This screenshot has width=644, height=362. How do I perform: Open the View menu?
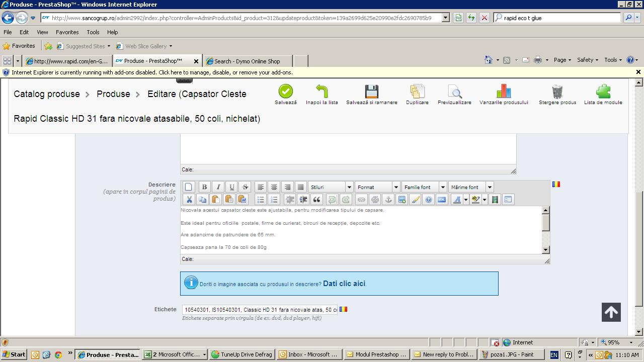(42, 32)
